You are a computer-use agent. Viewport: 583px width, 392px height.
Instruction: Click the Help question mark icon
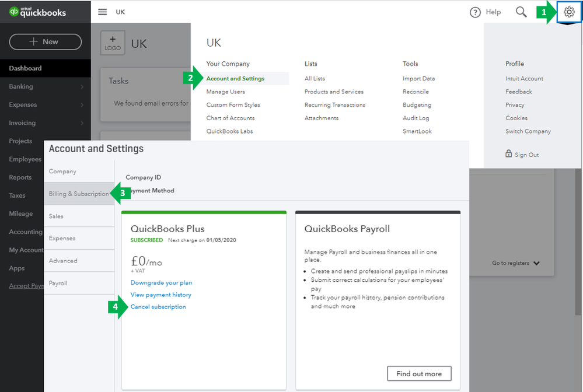[x=475, y=12]
